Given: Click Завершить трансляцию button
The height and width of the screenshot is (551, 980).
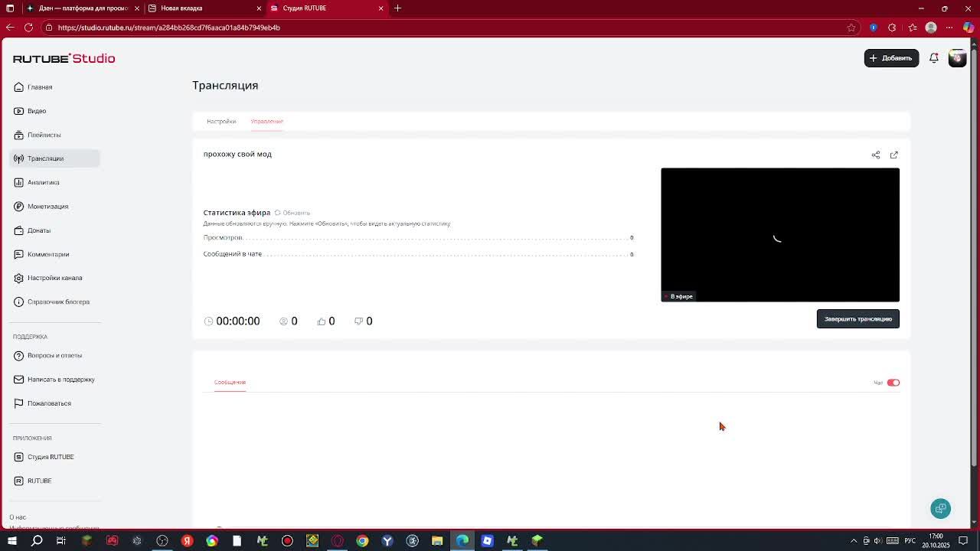Looking at the screenshot, I should click(x=857, y=319).
